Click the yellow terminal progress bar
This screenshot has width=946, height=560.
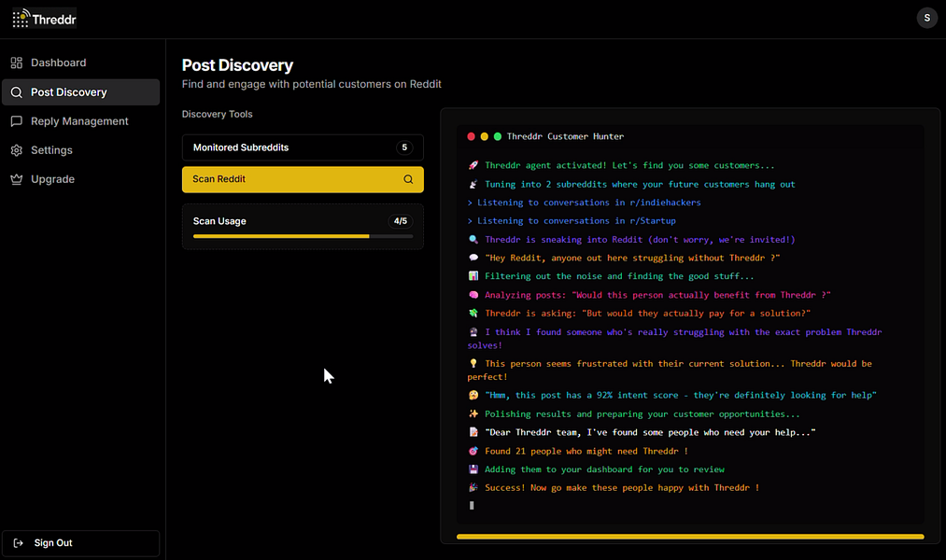click(690, 537)
